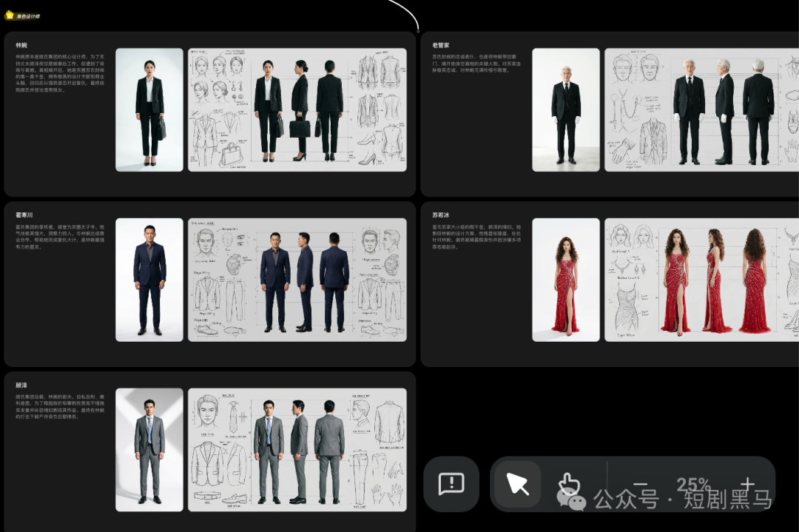
Task: Click the crown 角色设计师 node label
Action: (22, 16)
